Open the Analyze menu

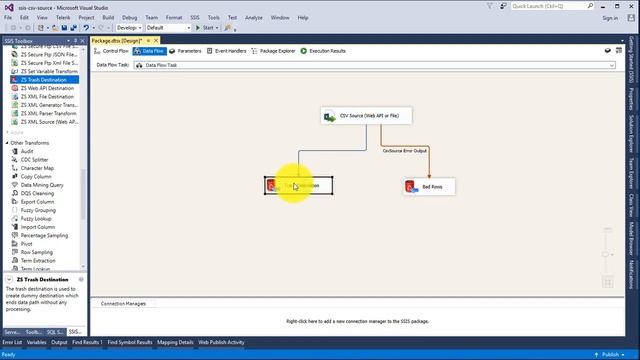point(253,18)
